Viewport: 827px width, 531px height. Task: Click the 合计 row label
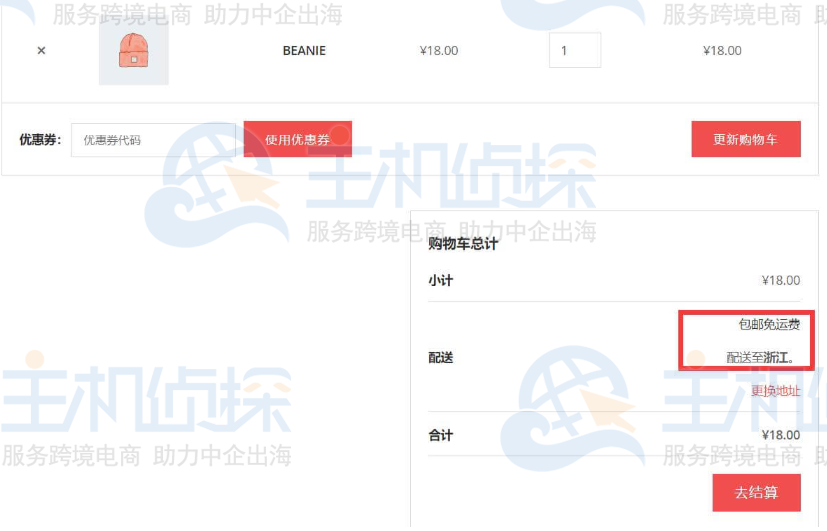click(440, 435)
